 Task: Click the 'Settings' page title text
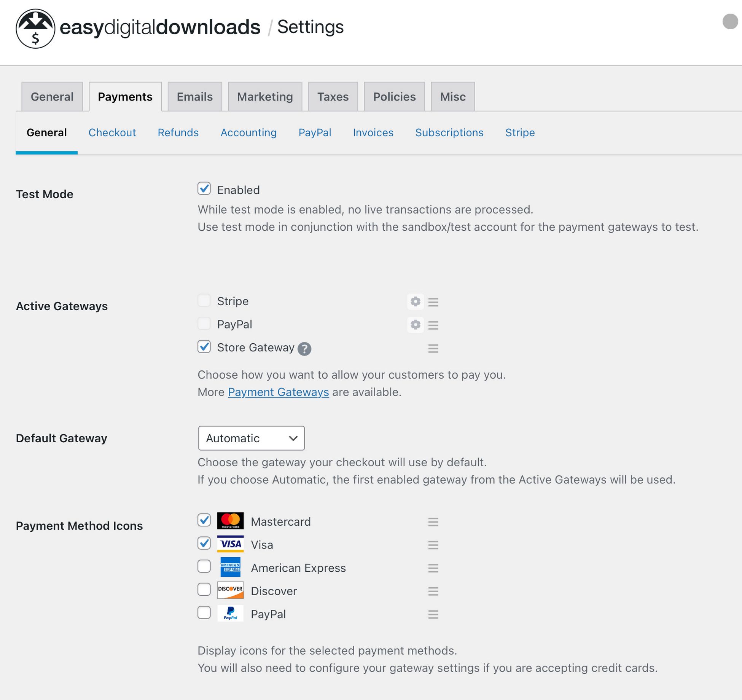click(310, 27)
